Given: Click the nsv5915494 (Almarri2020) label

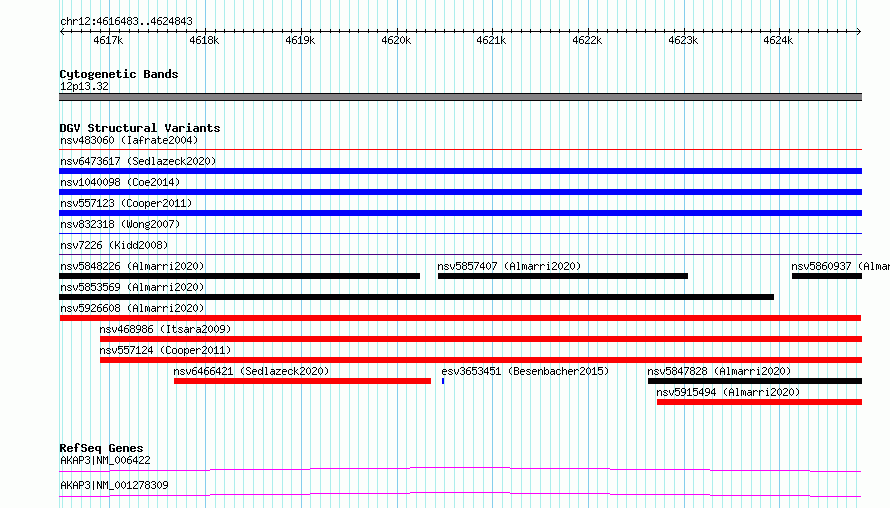Looking at the screenshot, I should point(728,392).
